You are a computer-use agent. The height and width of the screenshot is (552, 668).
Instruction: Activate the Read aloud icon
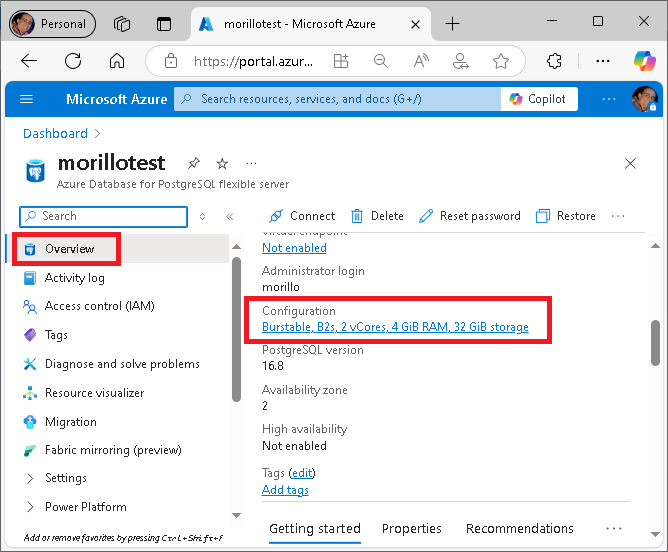point(421,61)
